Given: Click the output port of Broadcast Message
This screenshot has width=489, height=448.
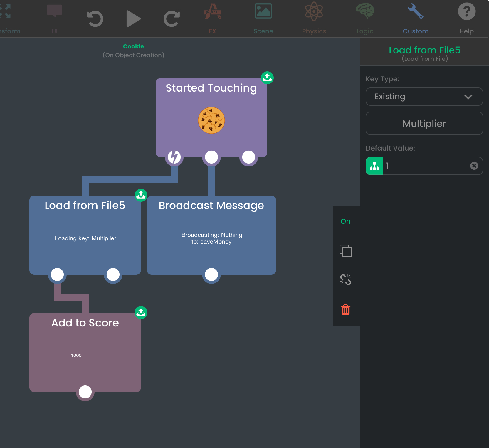Looking at the screenshot, I should tap(211, 274).
